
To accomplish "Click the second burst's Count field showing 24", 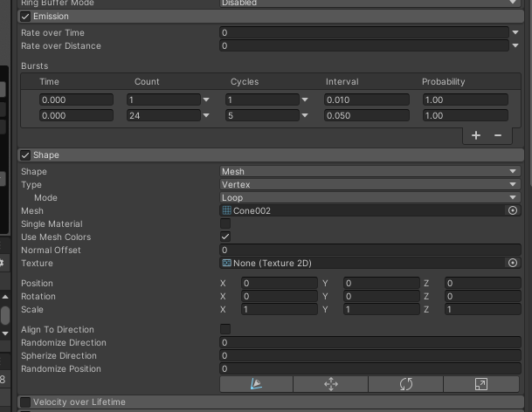I will point(162,115).
